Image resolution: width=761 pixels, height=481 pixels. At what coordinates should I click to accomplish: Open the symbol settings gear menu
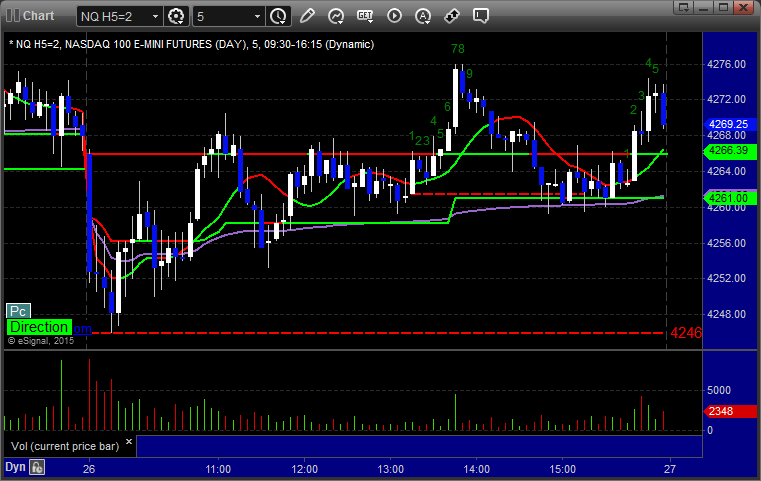coord(176,16)
